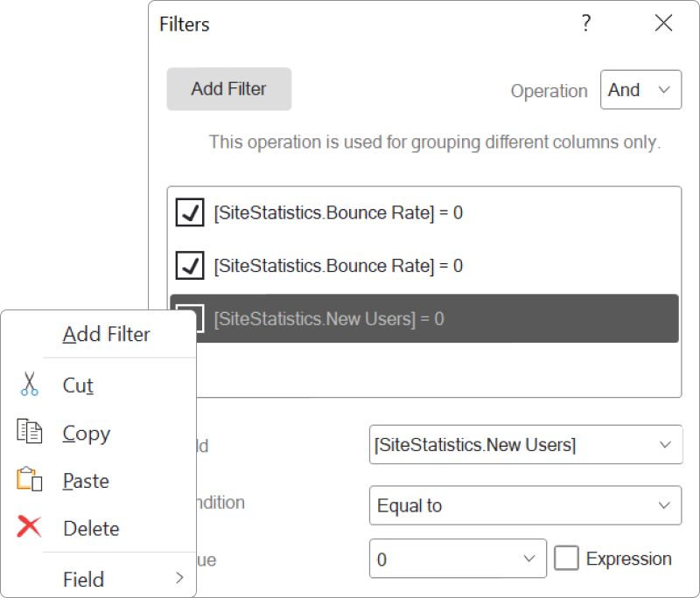
Task: Click the red X Delete icon
Action: tap(30, 526)
